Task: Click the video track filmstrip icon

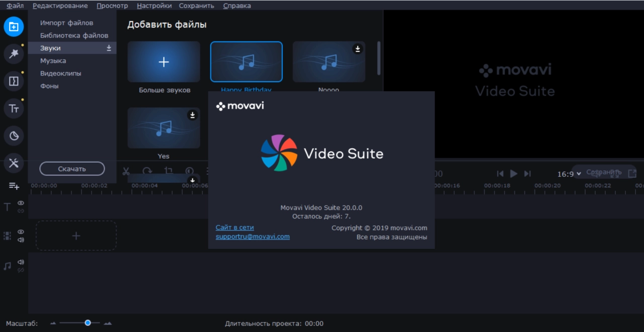Action: (7, 235)
